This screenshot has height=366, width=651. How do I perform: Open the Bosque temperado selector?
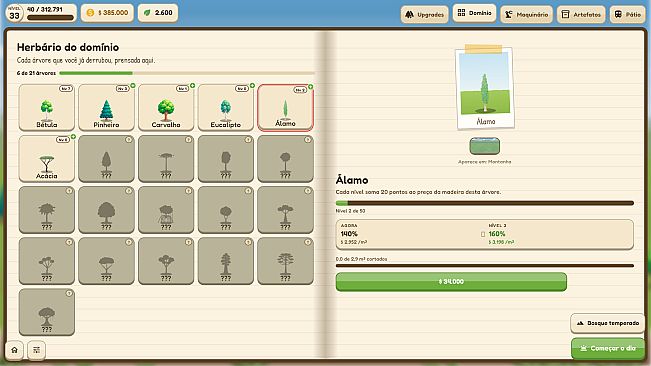608,323
